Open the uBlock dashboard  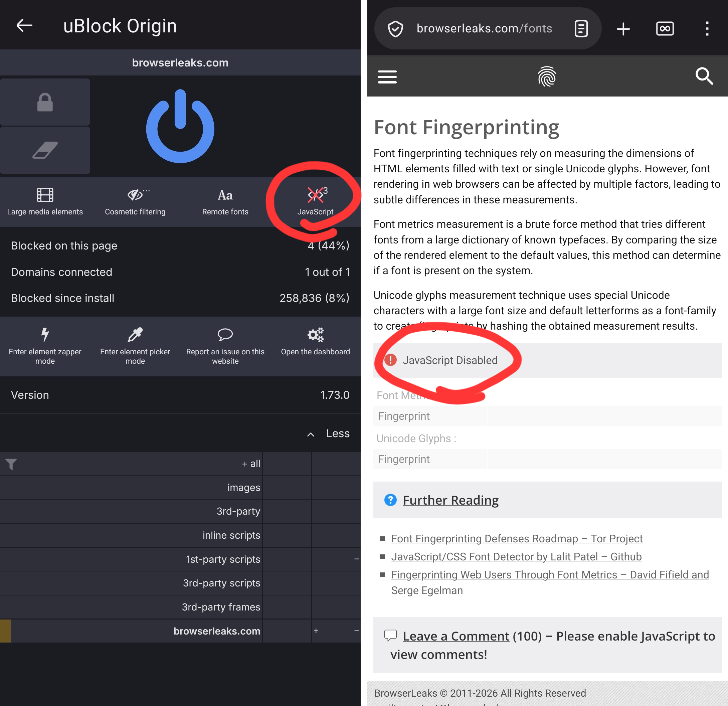[315, 346]
